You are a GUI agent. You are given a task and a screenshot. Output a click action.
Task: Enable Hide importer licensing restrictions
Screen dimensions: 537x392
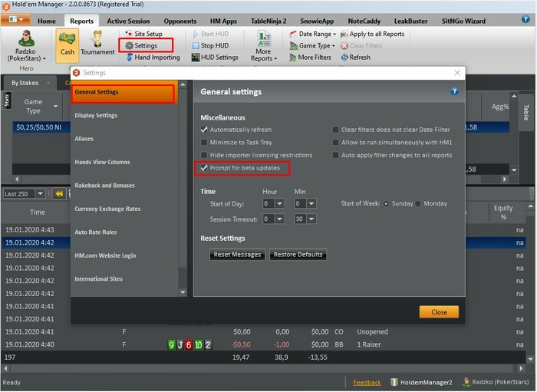coord(204,155)
